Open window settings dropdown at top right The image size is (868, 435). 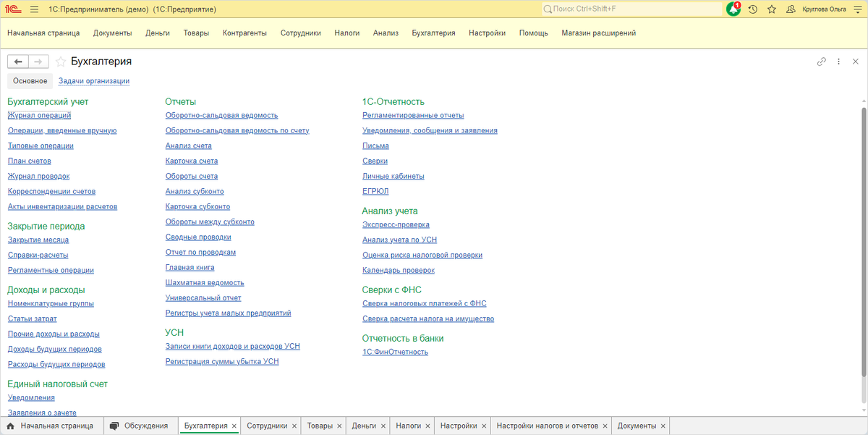857,9
